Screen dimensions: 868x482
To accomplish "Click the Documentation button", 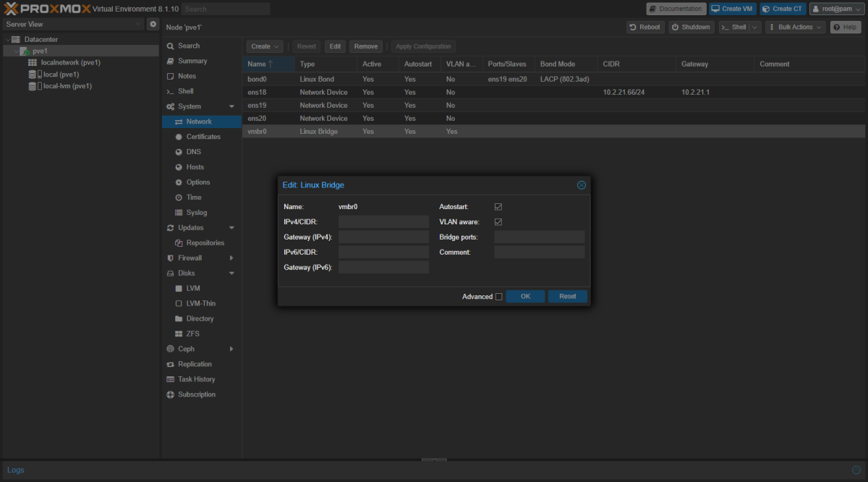I will click(676, 9).
